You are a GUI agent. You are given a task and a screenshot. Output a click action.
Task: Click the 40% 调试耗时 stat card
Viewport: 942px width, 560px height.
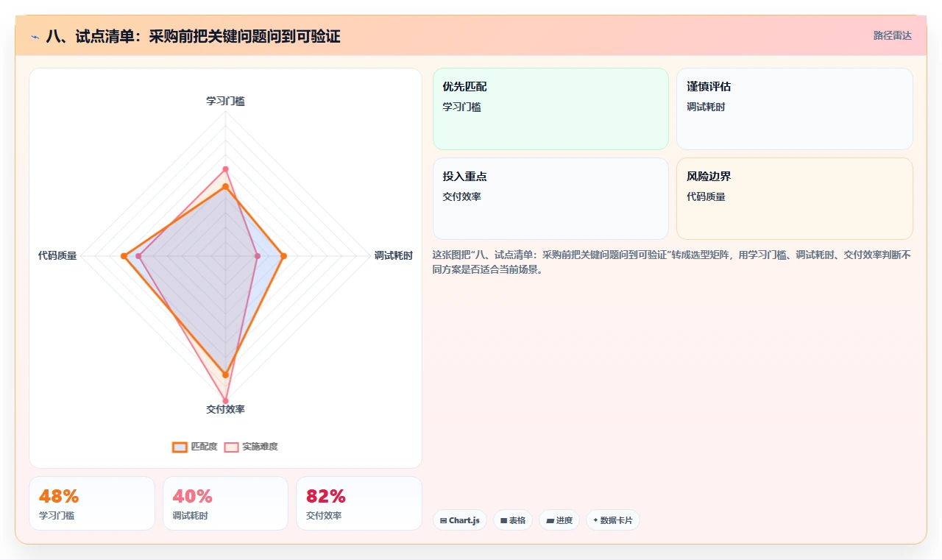[x=225, y=503]
